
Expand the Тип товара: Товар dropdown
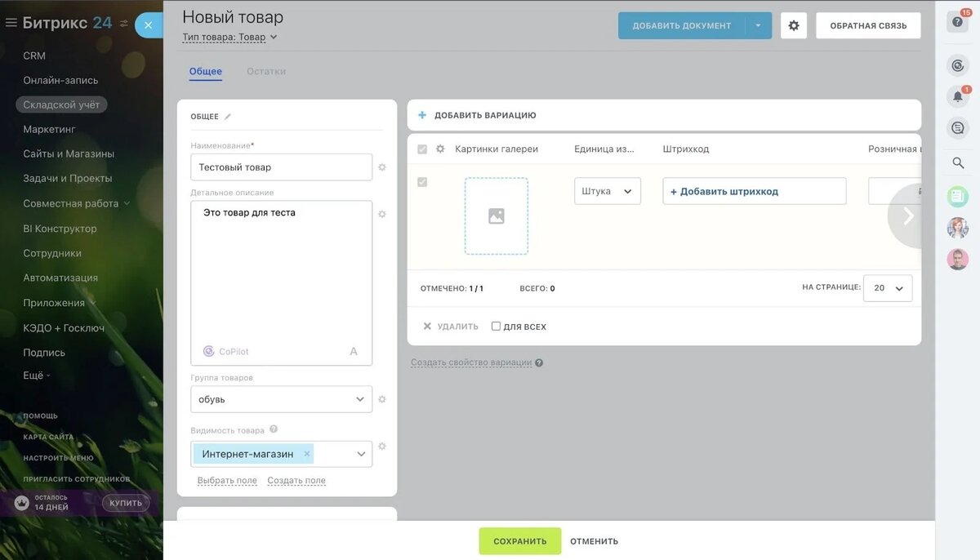tap(230, 37)
